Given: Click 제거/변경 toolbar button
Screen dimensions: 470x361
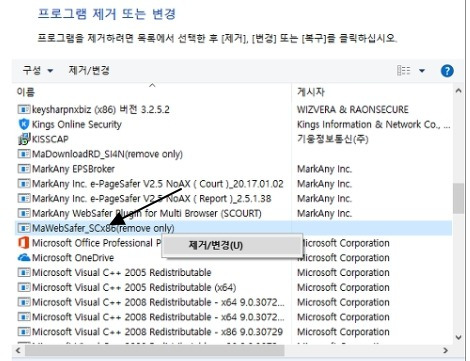Looking at the screenshot, I should [x=89, y=70].
